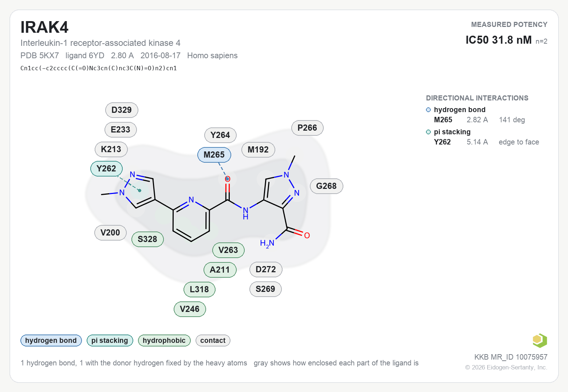Click the Y264 residue label

[220, 135]
